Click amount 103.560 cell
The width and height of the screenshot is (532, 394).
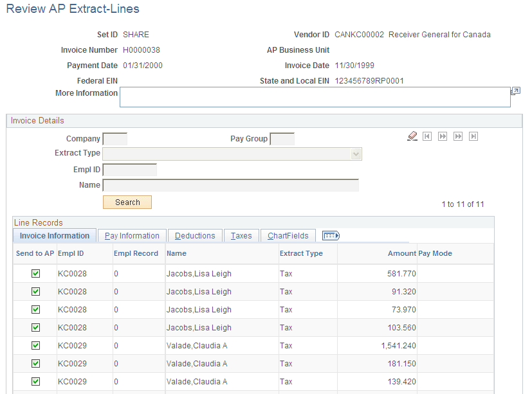pos(401,328)
